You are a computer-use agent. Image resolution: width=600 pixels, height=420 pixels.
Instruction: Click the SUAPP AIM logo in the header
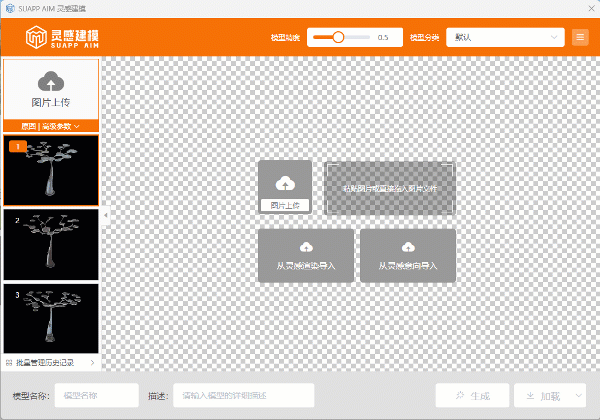(69, 39)
